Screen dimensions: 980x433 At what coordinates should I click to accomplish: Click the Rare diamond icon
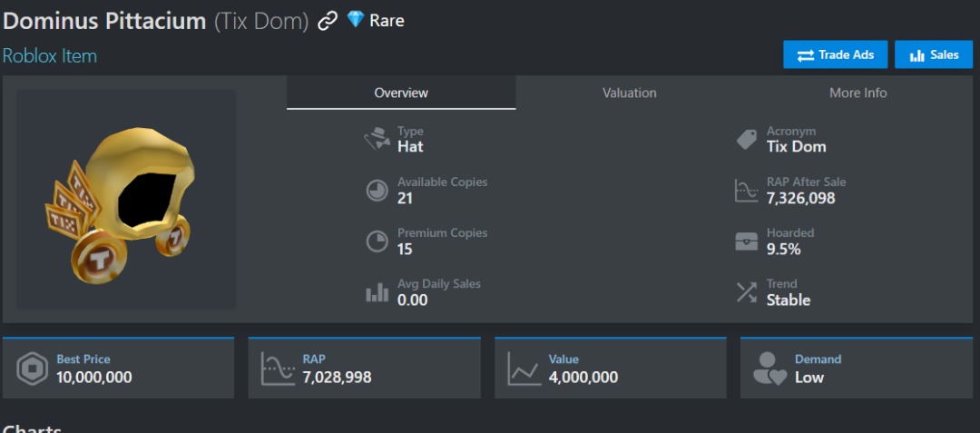point(356,19)
